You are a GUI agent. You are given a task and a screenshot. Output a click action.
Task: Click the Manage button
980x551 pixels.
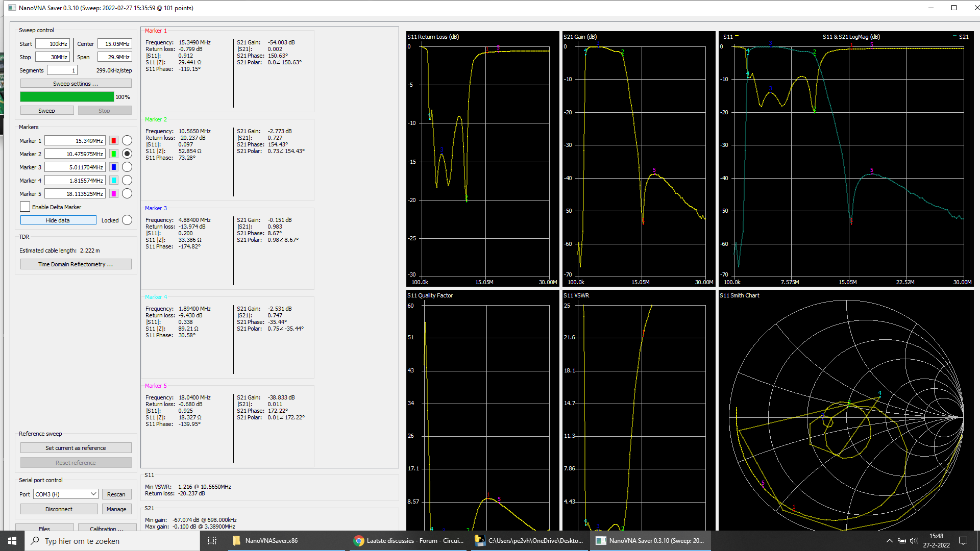(116, 509)
